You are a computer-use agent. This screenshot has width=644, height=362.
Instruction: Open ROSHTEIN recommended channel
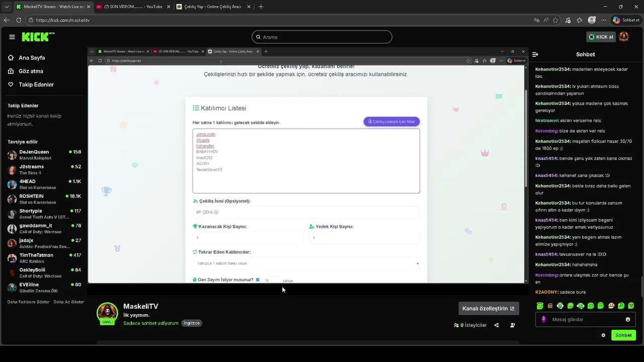click(x=44, y=199)
